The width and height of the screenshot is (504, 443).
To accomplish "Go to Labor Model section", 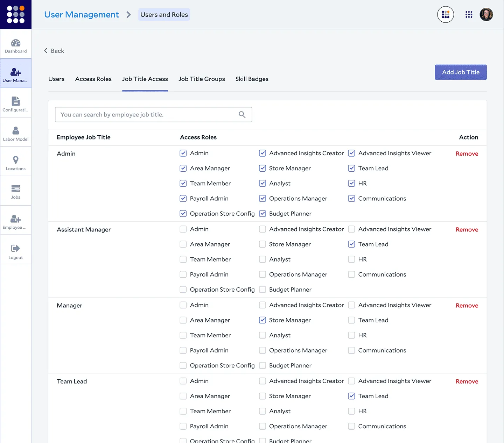I will click(16, 133).
